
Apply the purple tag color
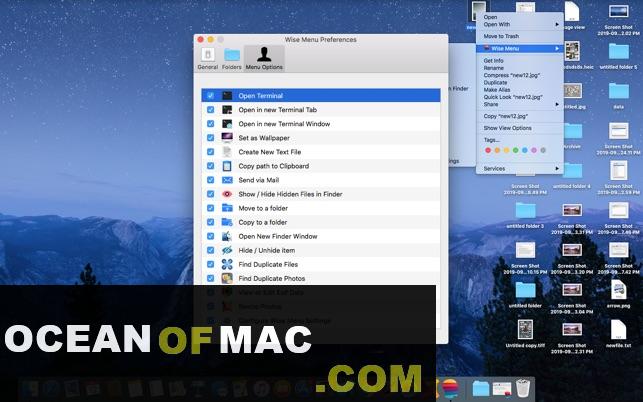click(534, 151)
